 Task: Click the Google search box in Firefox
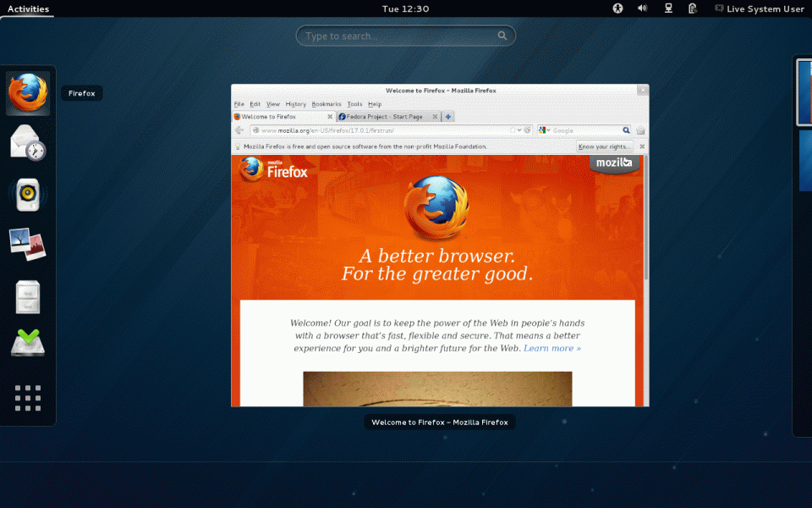586,130
